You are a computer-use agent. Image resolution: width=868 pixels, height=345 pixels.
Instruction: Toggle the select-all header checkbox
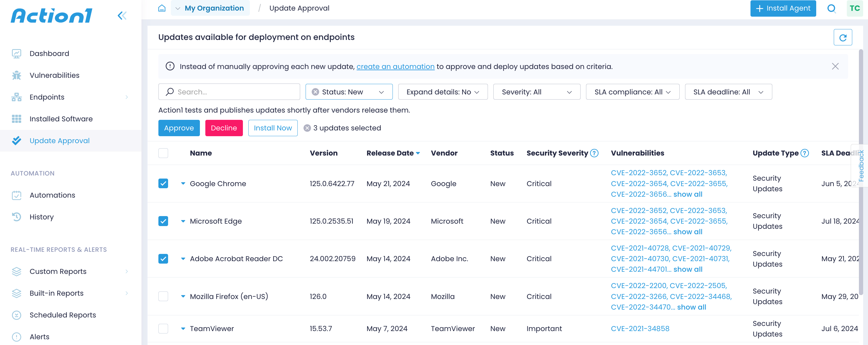tap(163, 153)
